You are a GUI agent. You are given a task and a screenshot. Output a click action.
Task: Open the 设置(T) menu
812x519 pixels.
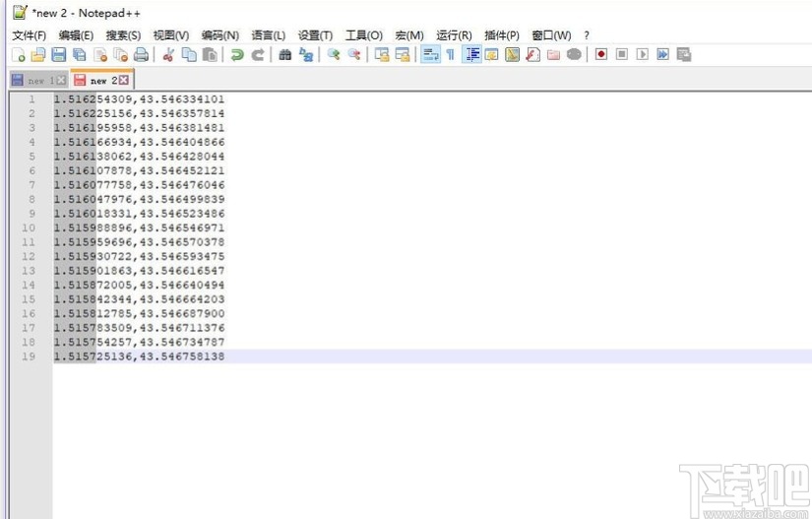click(x=315, y=35)
